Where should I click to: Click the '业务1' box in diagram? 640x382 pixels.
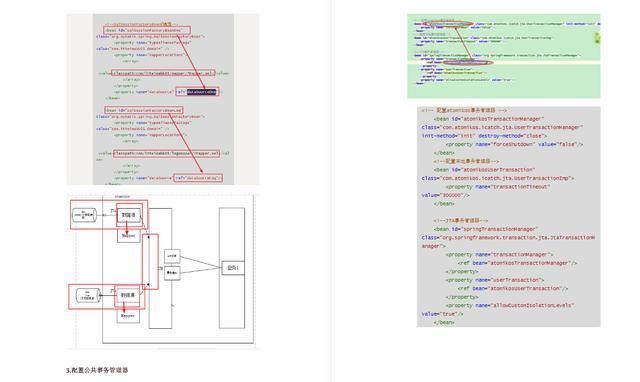[233, 268]
